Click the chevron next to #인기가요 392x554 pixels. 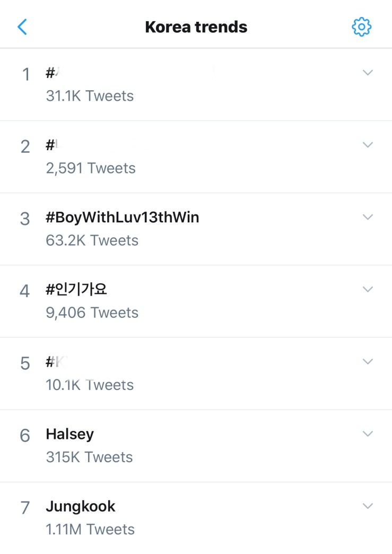(x=368, y=289)
